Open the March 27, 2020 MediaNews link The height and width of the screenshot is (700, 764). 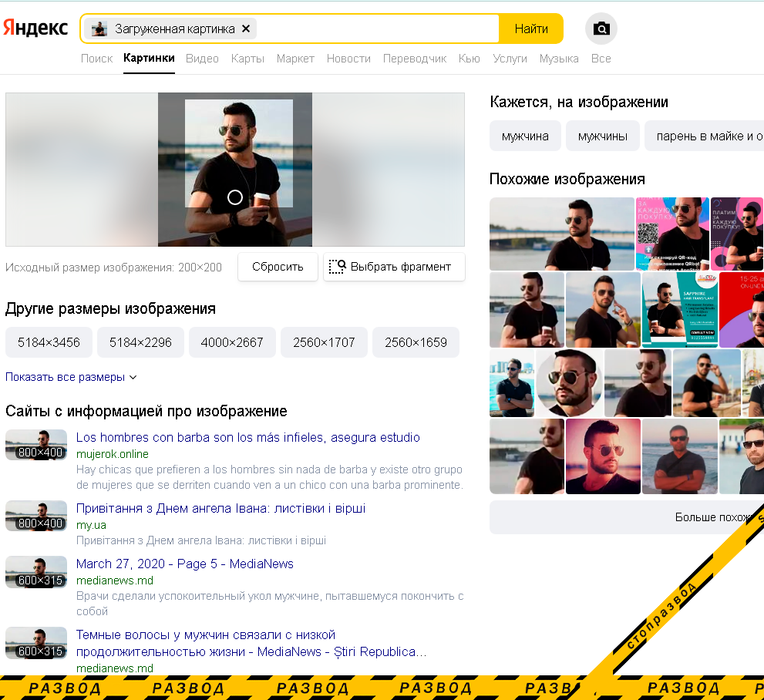point(184,564)
